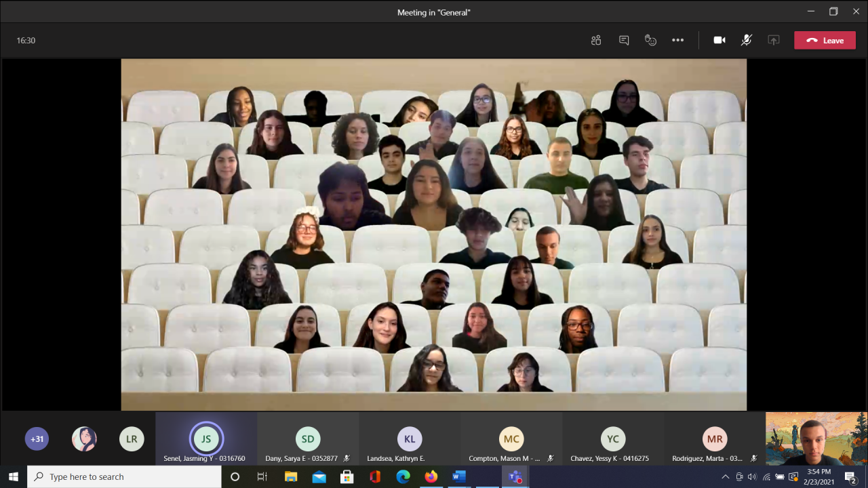Screen dimensions: 868x488
Task: Open Microsoft Store from the taskbar
Action: pyautogui.click(x=347, y=476)
